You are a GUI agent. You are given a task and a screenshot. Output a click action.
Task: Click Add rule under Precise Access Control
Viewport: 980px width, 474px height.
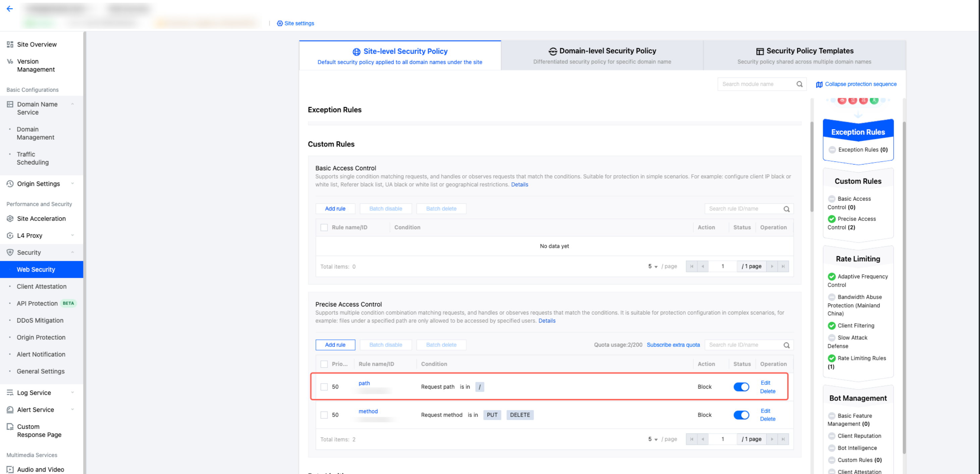335,345
